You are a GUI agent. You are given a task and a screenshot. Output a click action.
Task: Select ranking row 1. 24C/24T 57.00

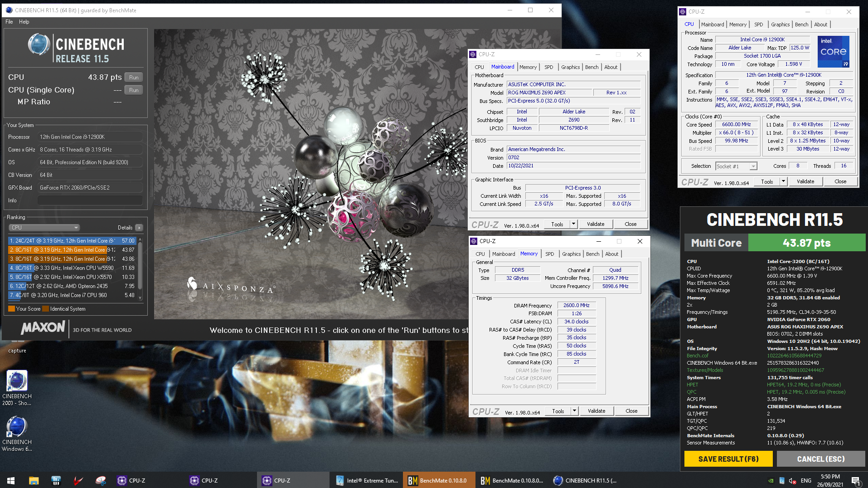(x=73, y=241)
